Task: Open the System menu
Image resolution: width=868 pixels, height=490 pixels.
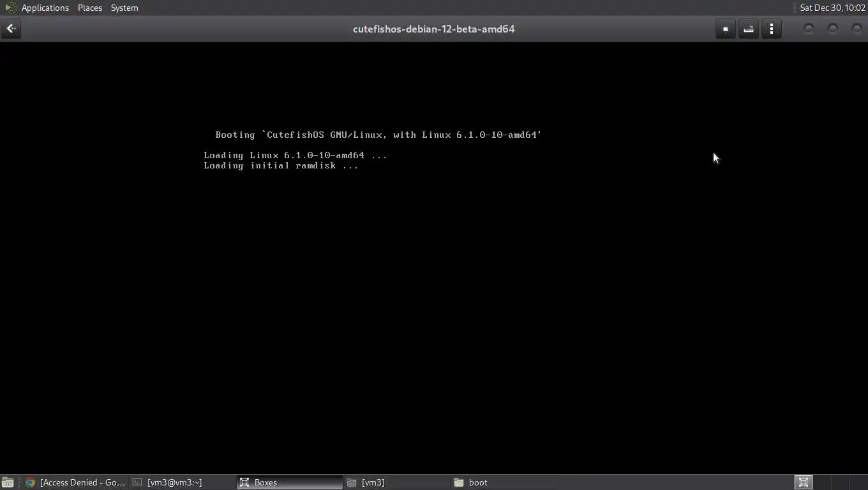Action: [124, 8]
